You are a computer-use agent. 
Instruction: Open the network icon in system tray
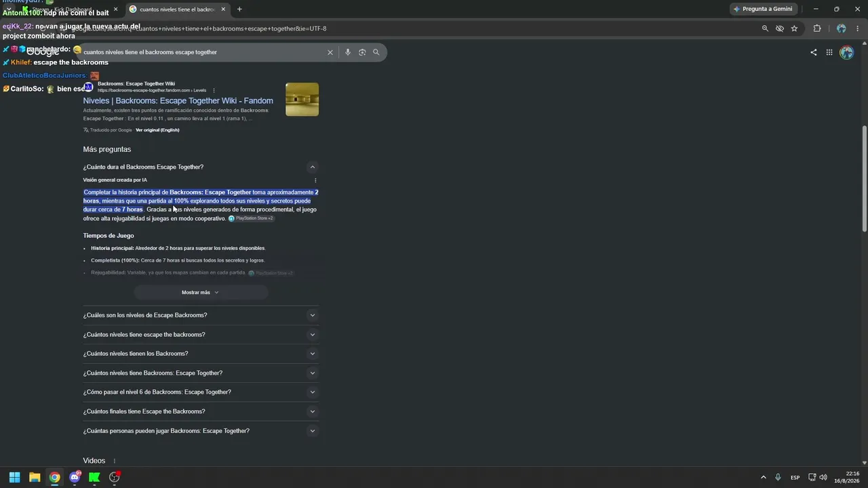tap(812, 478)
